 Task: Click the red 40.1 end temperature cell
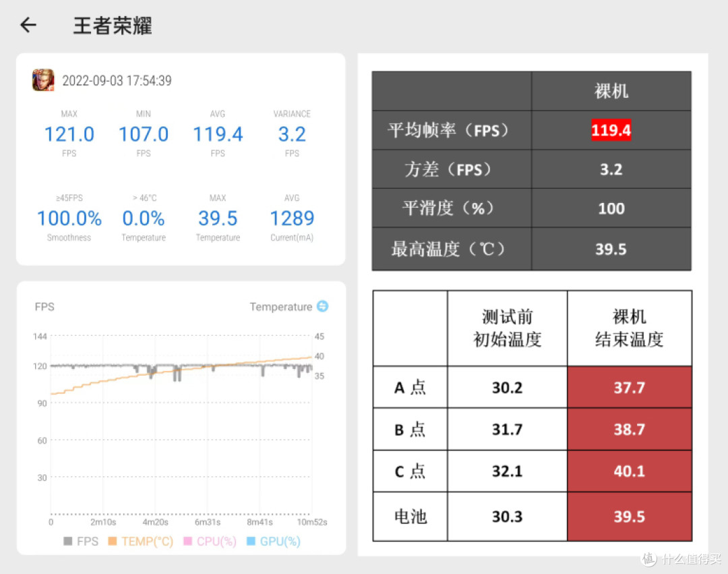(x=629, y=471)
